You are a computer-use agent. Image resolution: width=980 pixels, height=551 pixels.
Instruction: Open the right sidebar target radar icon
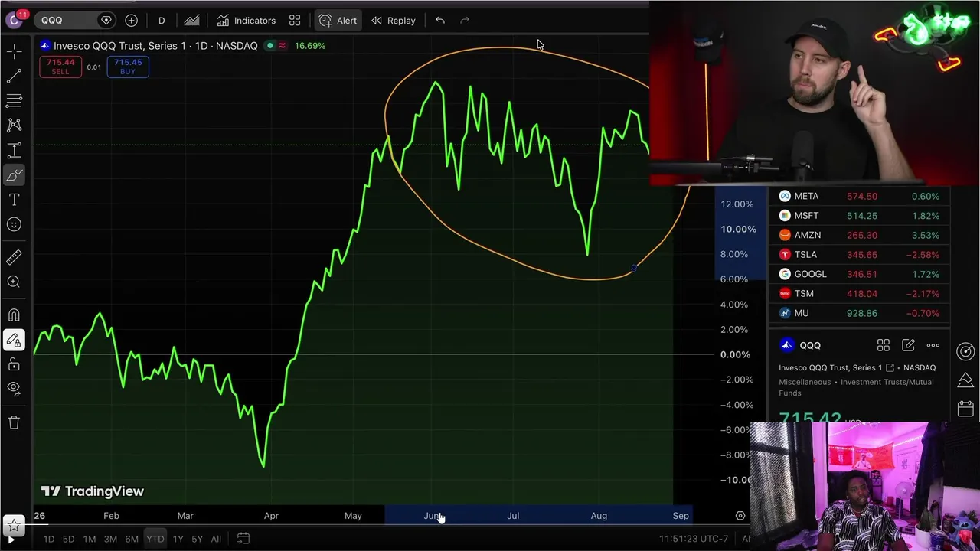[965, 350]
